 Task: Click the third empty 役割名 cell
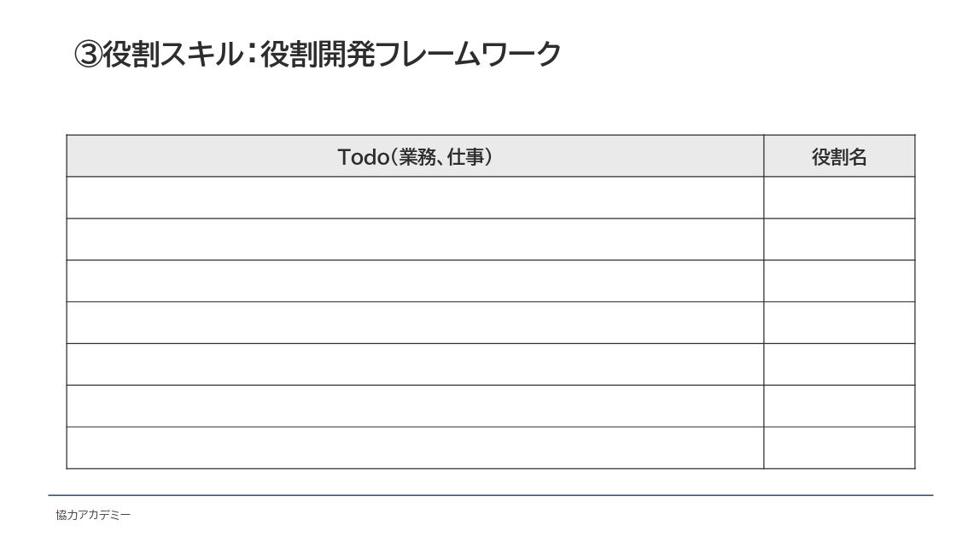pos(839,281)
